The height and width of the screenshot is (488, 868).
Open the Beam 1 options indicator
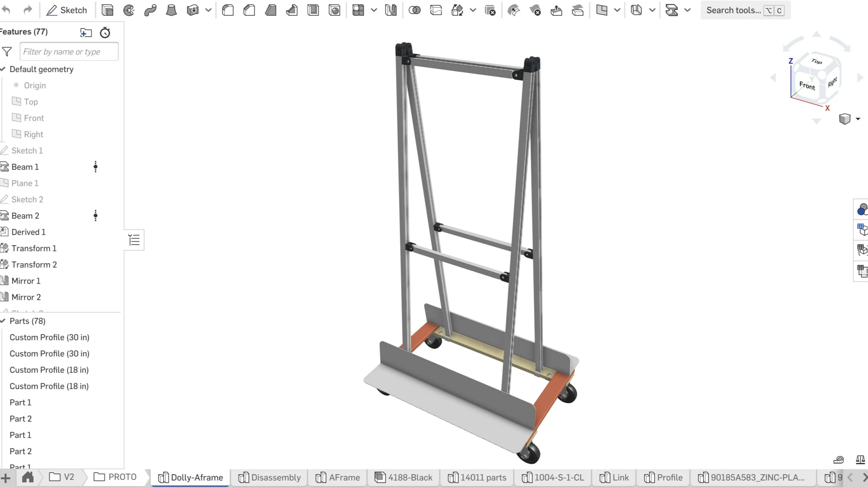point(96,167)
